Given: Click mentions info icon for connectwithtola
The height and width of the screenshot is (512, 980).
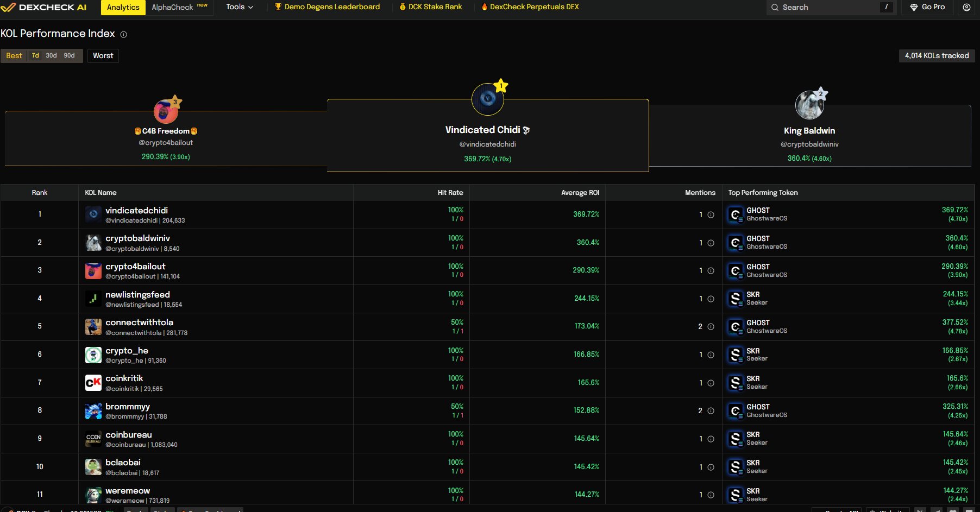Looking at the screenshot, I should (711, 326).
